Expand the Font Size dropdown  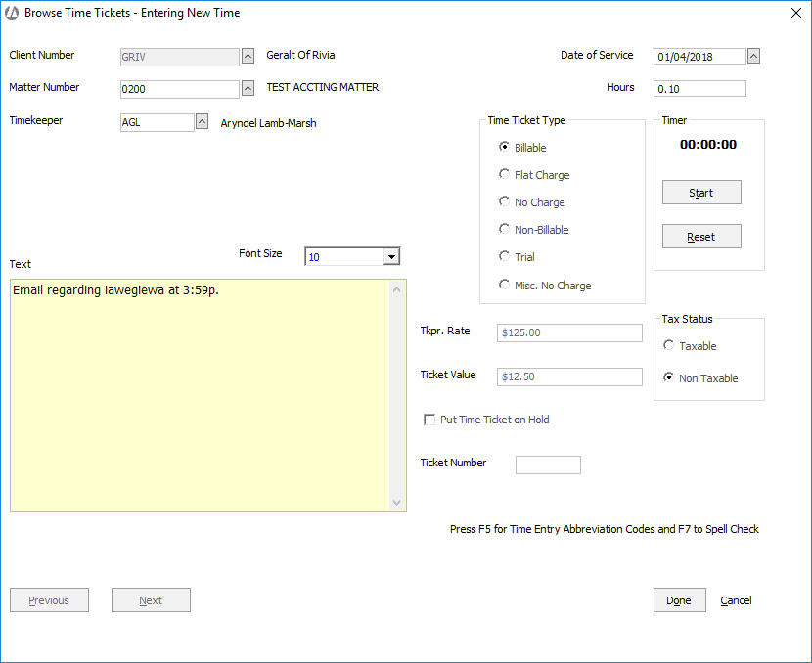pyautogui.click(x=391, y=257)
